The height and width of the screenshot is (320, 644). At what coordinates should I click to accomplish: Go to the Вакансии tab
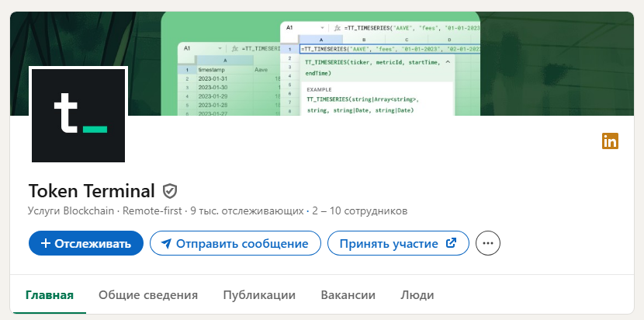pyautogui.click(x=348, y=295)
